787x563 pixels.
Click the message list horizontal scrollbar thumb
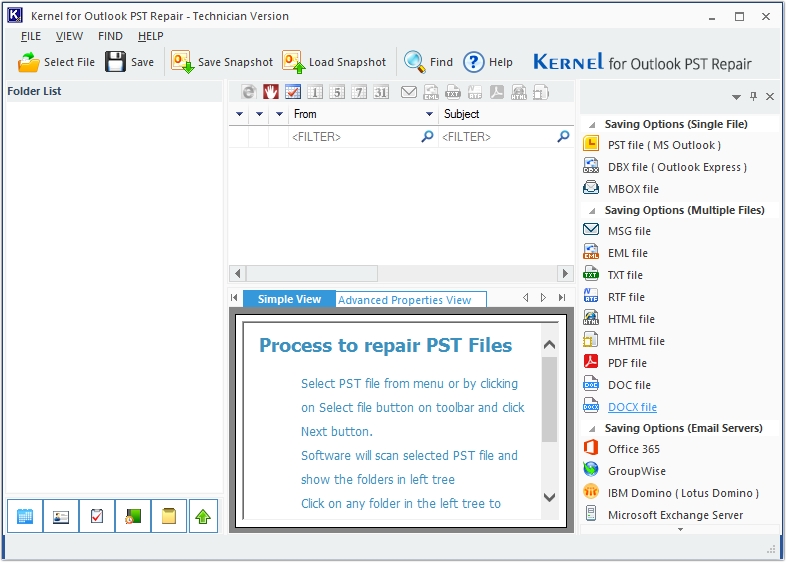click(x=312, y=274)
